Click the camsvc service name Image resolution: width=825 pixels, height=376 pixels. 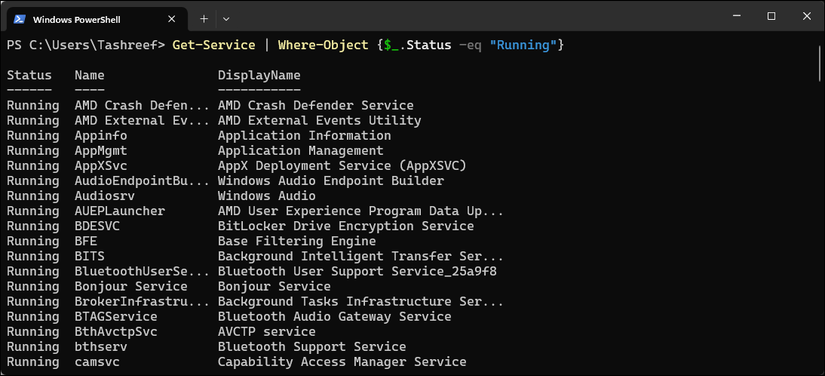tap(97, 362)
